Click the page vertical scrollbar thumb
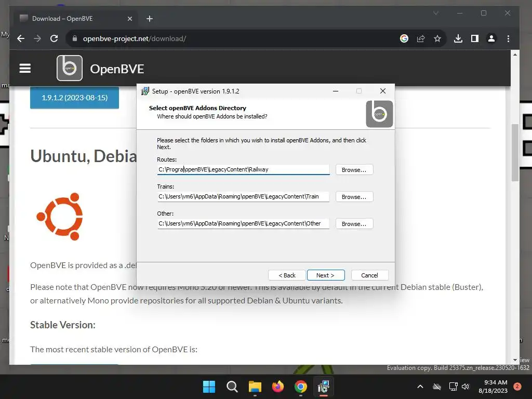 coord(515,153)
